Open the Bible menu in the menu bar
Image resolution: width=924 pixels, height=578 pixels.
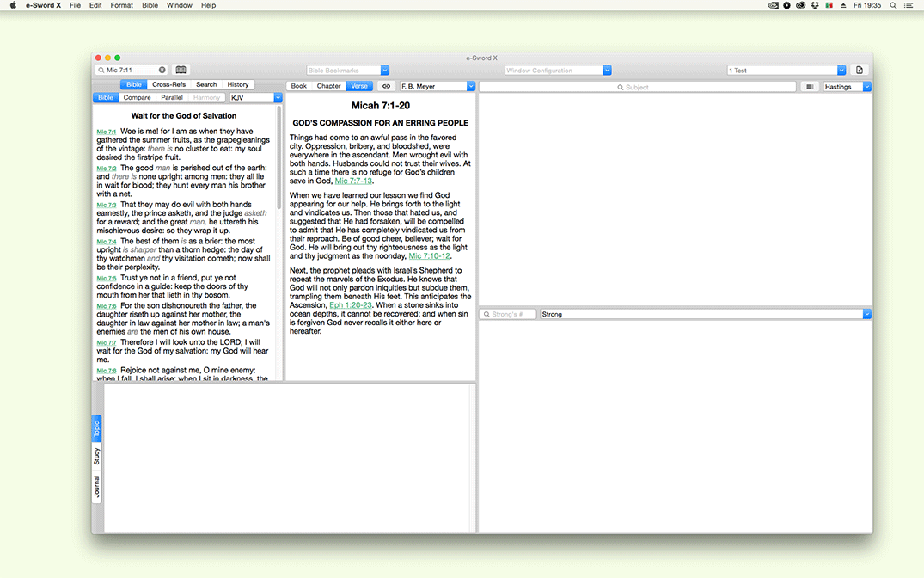tap(150, 5)
